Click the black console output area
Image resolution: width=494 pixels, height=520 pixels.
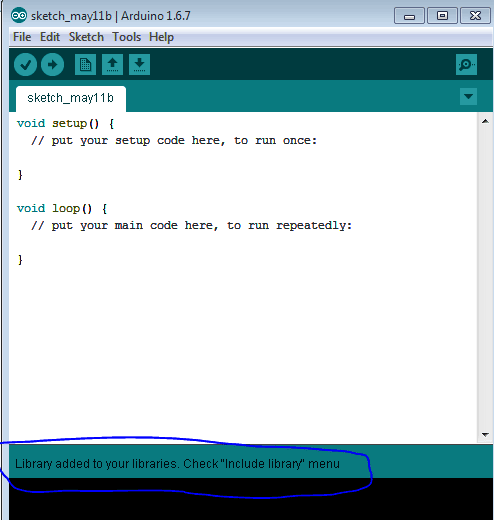pos(251,499)
